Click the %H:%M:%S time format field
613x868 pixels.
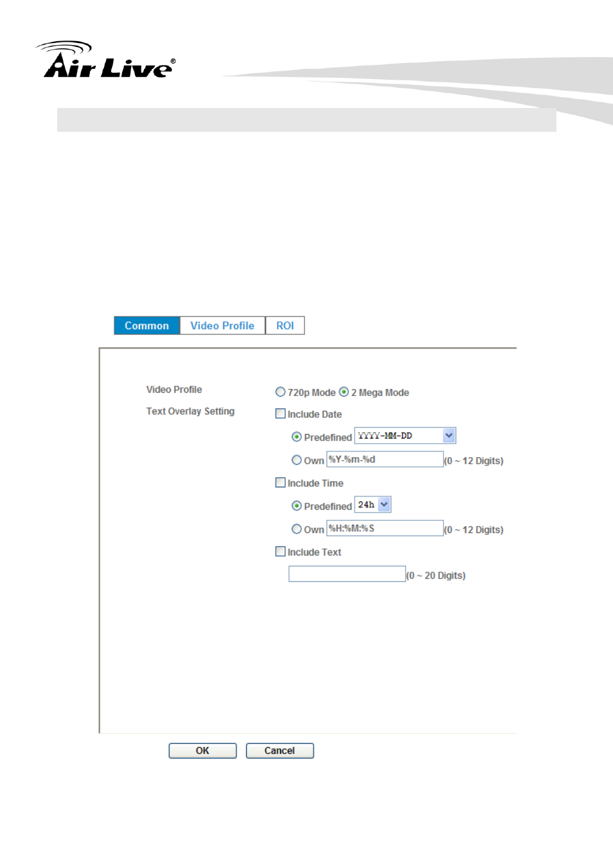385,528
